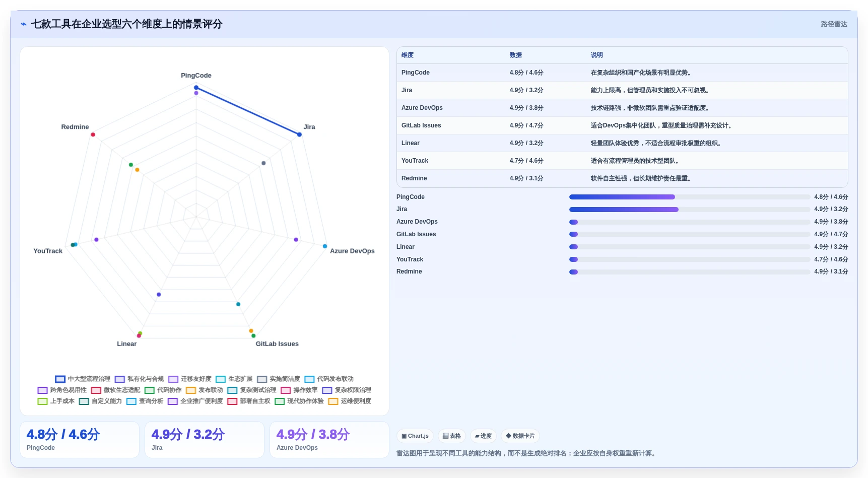Toggle 代码协作 legend dataset
Screen dimensions: 868x478
point(163,390)
